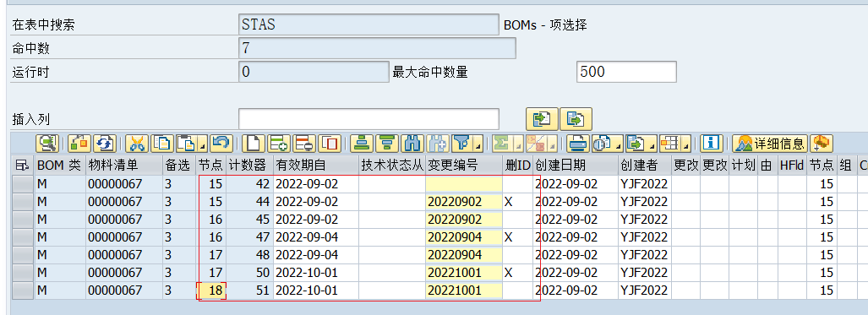Viewport: 868px width, 315px height.
Task: Click the Undo arrow icon
Action: 221,144
